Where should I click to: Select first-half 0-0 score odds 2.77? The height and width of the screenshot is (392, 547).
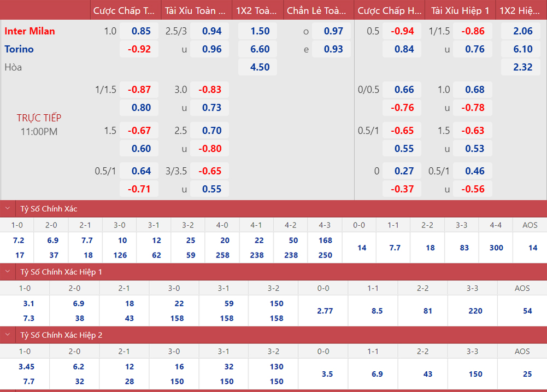325,311
